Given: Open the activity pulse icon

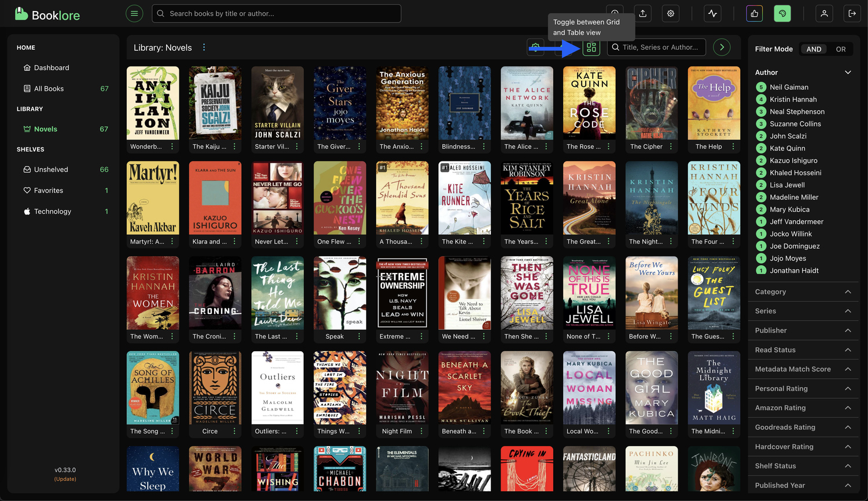Looking at the screenshot, I should click(x=712, y=13).
